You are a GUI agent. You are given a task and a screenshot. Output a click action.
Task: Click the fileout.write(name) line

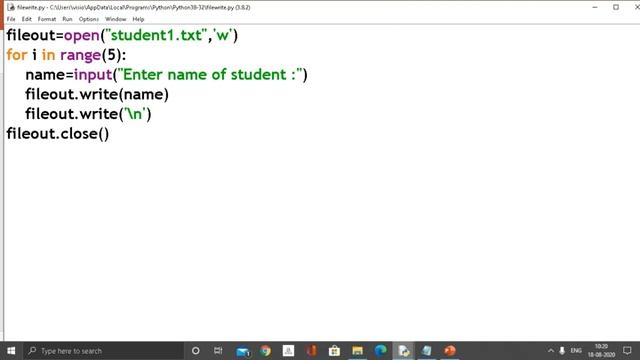tap(97, 95)
